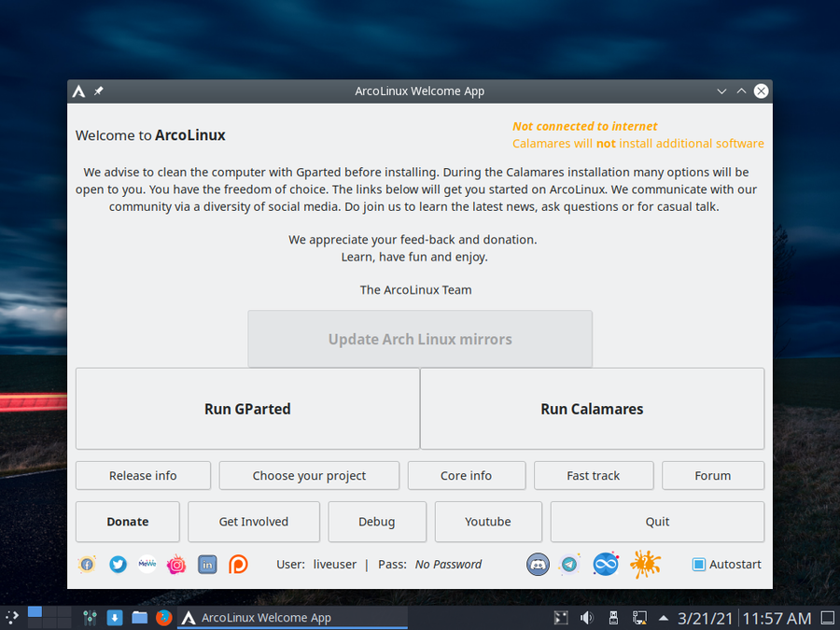Open the application launcher in the panel
Viewport: 840px width, 630px height.
tap(11, 618)
